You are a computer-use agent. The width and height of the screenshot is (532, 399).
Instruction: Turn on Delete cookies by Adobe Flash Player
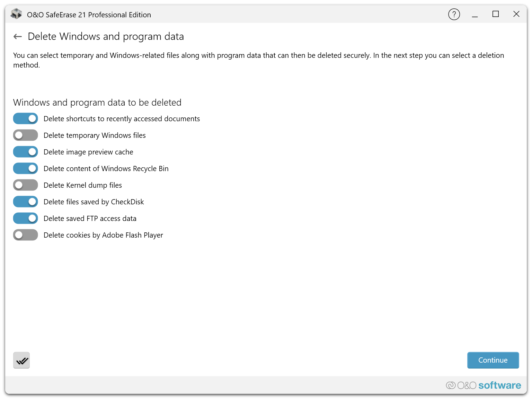pyautogui.click(x=26, y=235)
